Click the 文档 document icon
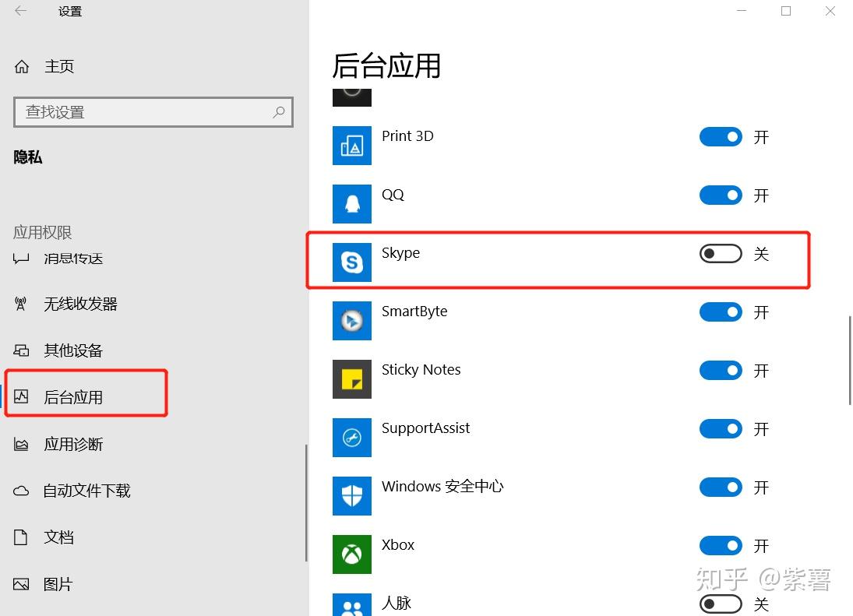 tap(21, 537)
